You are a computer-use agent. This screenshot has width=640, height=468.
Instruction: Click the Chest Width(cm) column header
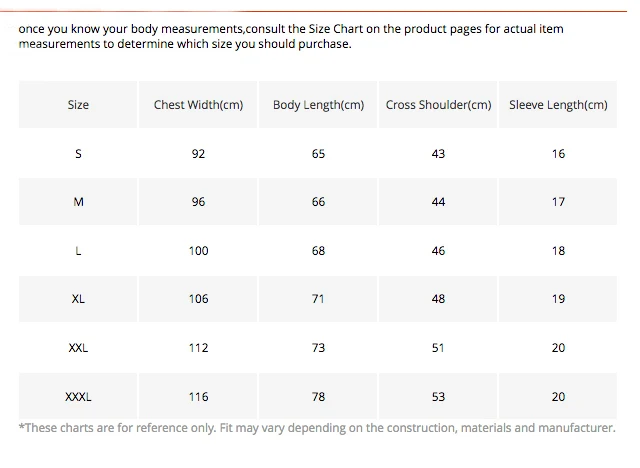[x=198, y=105]
